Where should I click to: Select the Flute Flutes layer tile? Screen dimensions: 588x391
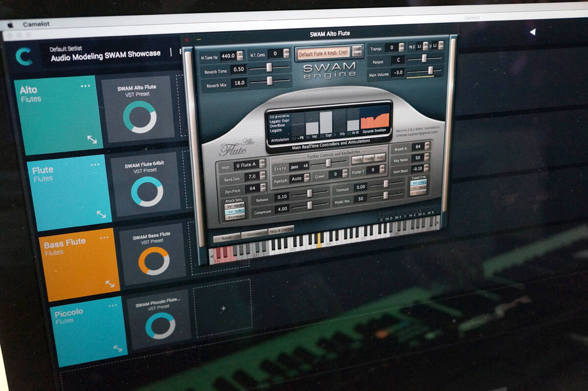coord(69,192)
